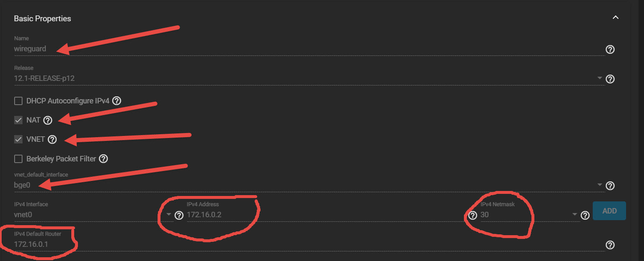Open vnet_default_interface bge0 dropdown
The image size is (644, 261).
(x=309, y=185)
